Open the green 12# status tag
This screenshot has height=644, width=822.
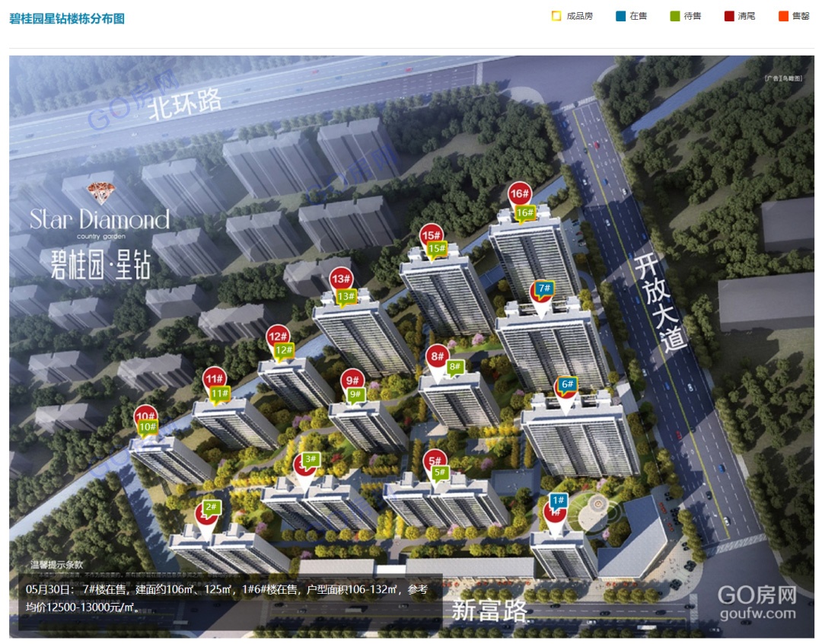click(284, 350)
